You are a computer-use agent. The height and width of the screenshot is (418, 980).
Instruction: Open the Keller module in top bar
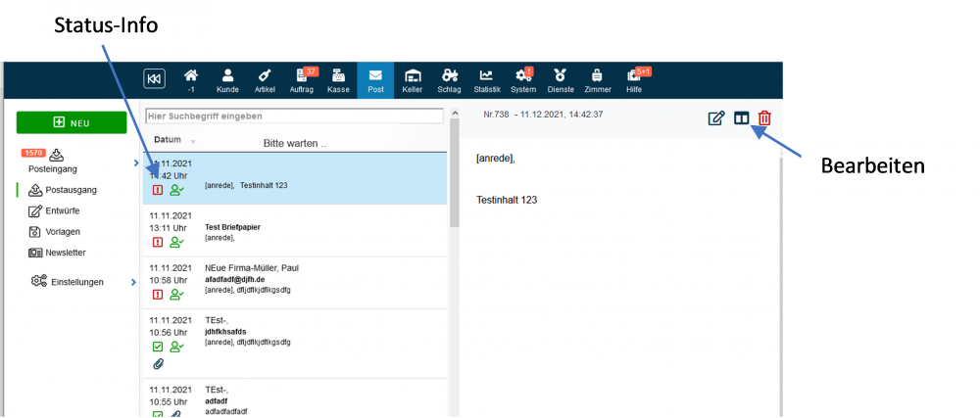[413, 80]
